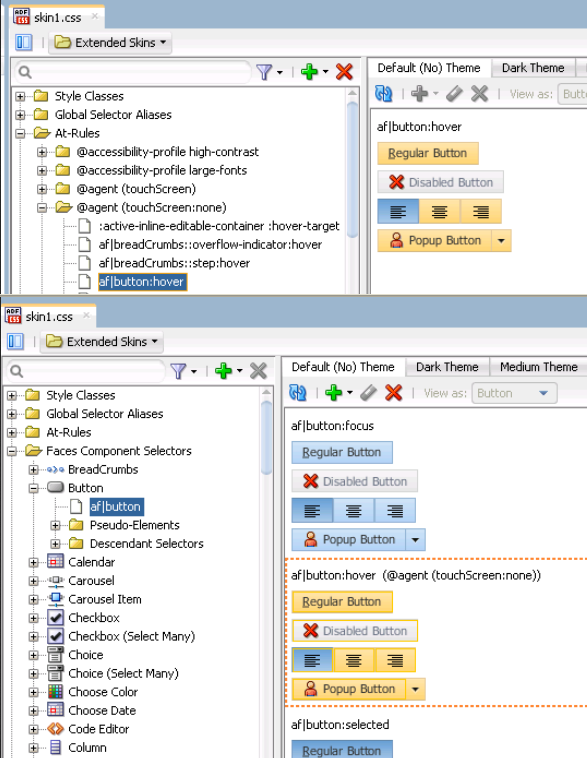Screen dimensions: 587x758
Task: Open filter funnel menu in upper window
Action: [269, 73]
